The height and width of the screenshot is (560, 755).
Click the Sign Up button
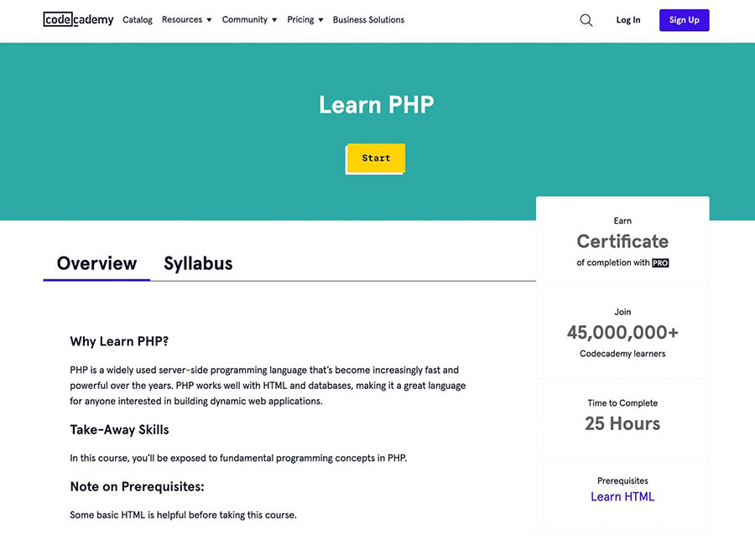coord(684,20)
